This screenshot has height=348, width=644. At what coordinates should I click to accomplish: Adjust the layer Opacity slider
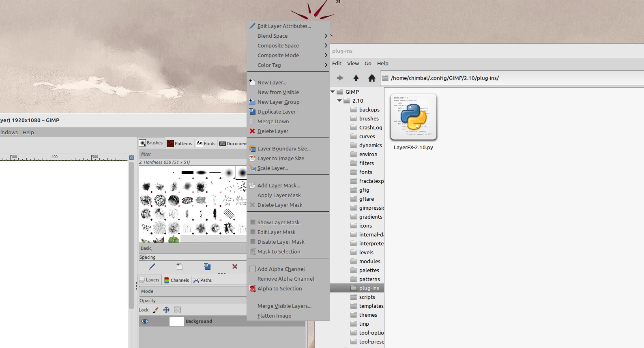pos(193,301)
